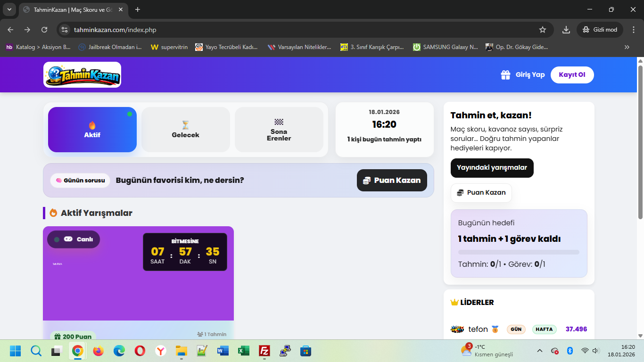644x362 pixels.
Task: Switch to the Gelecek tab
Action: point(185,130)
